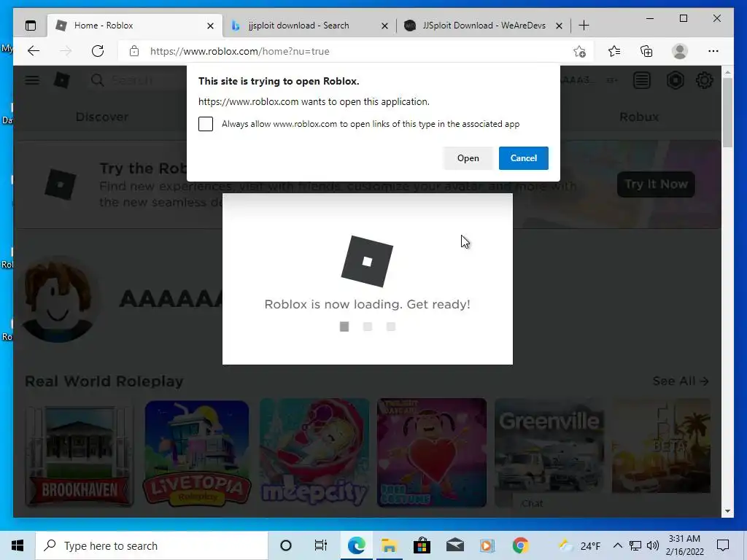This screenshot has width=747, height=560.
Task: Open Google Chrome from taskbar
Action: pyautogui.click(x=520, y=545)
